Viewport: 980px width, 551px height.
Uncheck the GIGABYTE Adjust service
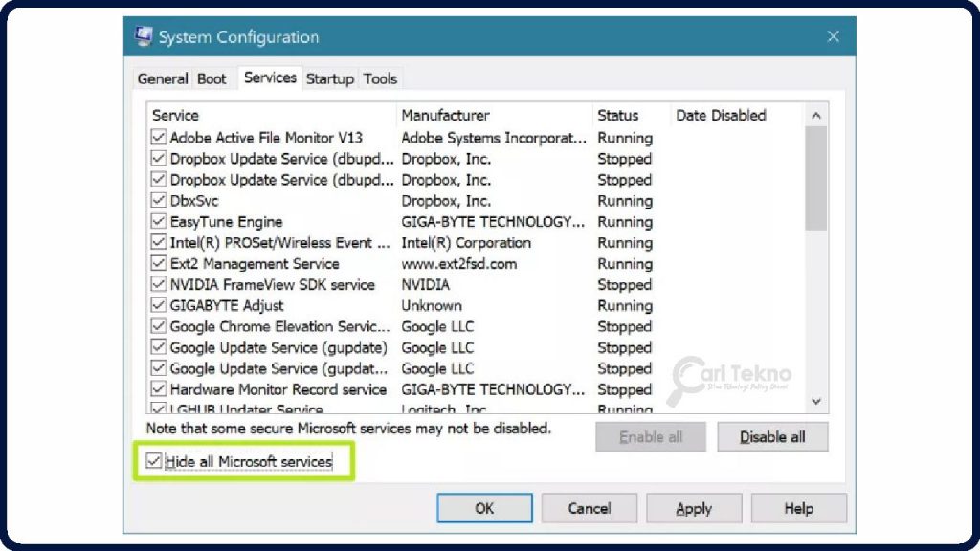(159, 306)
